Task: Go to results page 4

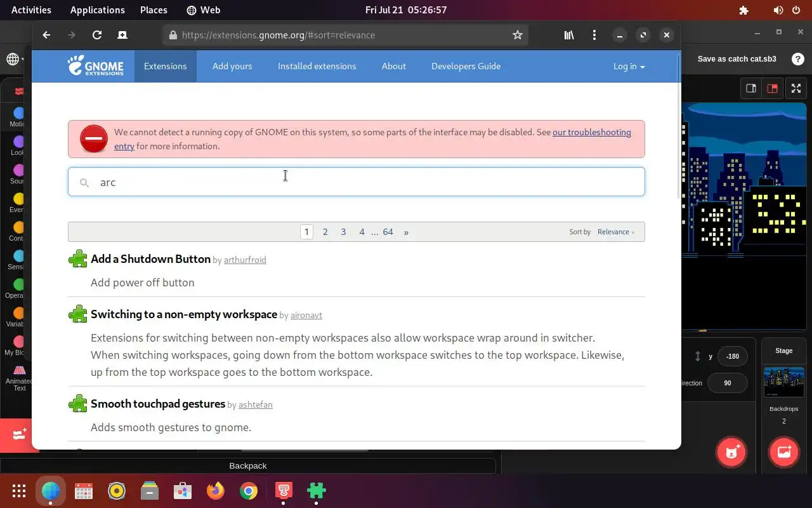Action: 362,232
